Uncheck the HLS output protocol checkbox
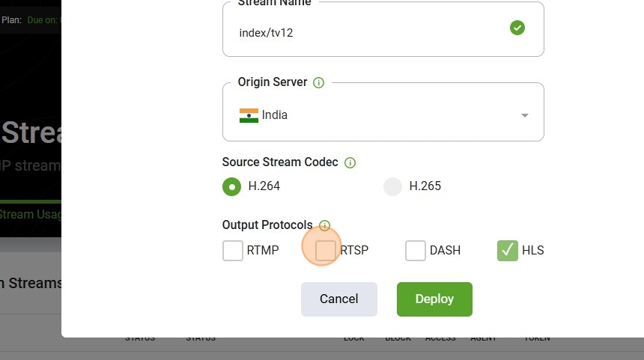644x360 pixels. (508, 251)
